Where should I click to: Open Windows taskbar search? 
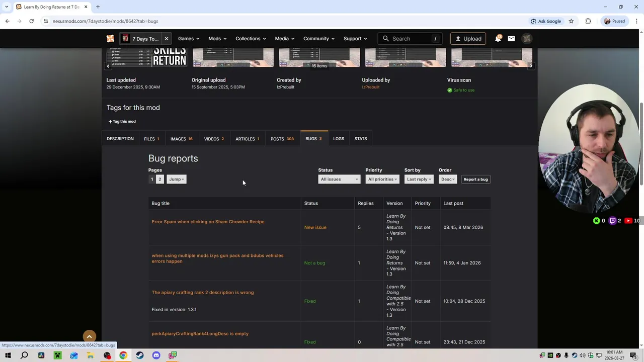[24, 355]
